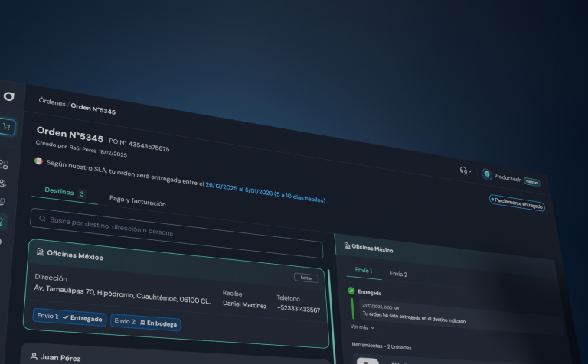This screenshot has height=364, width=588.
Task: Click the search magnifier icon
Action: [42, 219]
